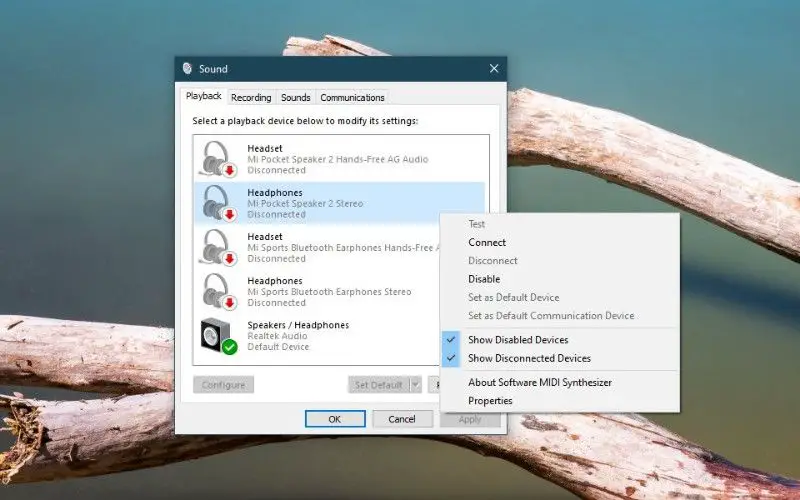Screen dimensions: 800x500
Task: Click the Sound dialog speaker icon in title bar
Action: click(188, 68)
